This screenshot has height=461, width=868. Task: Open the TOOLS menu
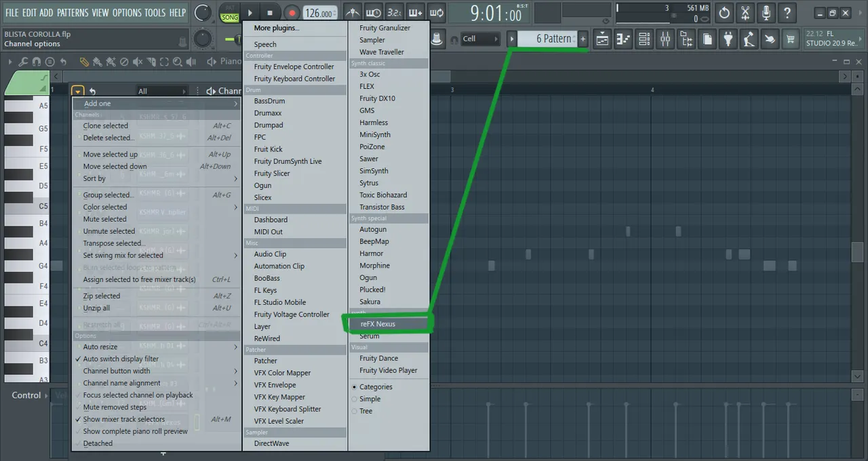click(x=155, y=12)
